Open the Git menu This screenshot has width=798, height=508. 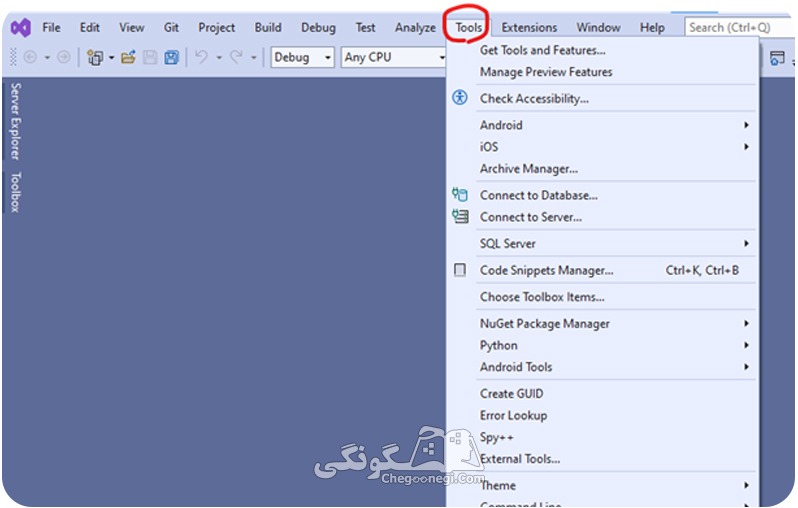point(171,27)
